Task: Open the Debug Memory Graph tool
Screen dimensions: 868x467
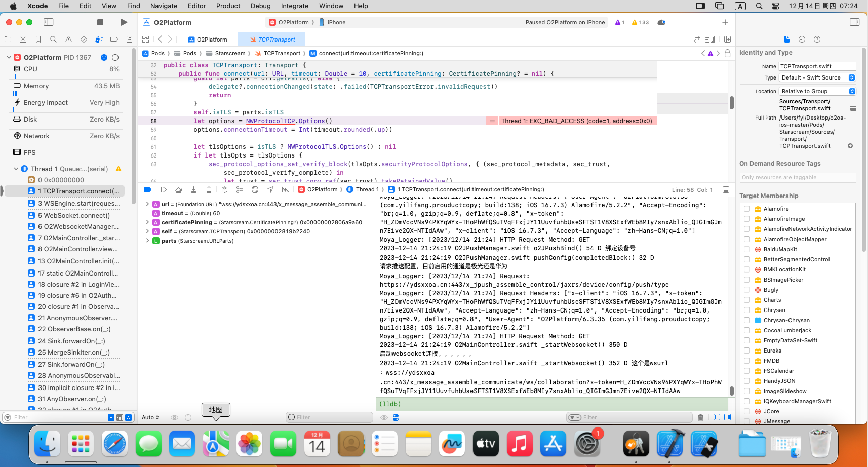Action: 240,190
